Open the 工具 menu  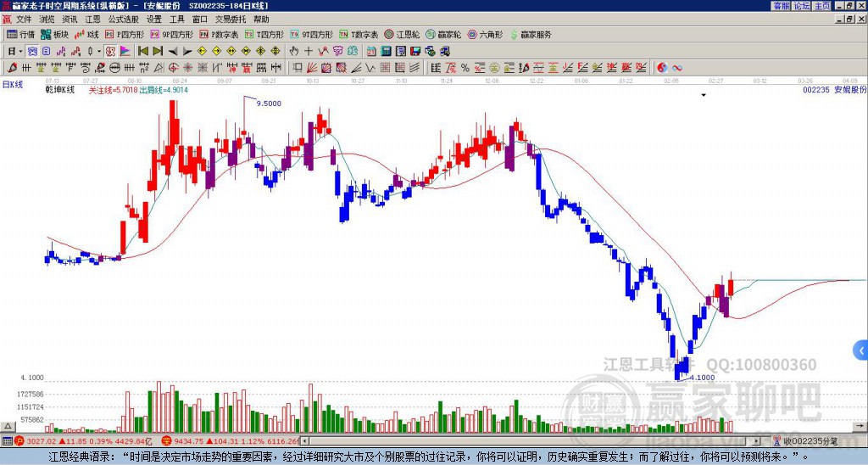(177, 20)
